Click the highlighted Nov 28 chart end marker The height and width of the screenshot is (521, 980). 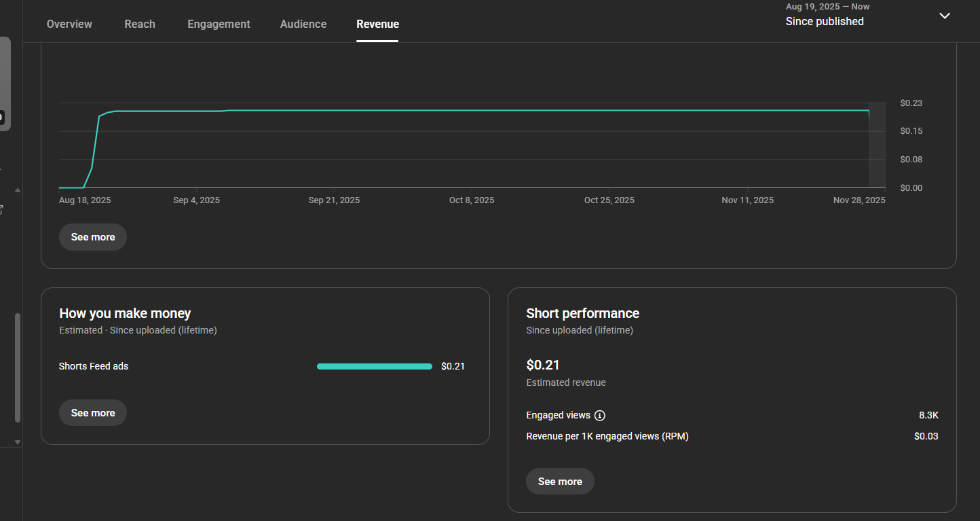click(x=877, y=145)
